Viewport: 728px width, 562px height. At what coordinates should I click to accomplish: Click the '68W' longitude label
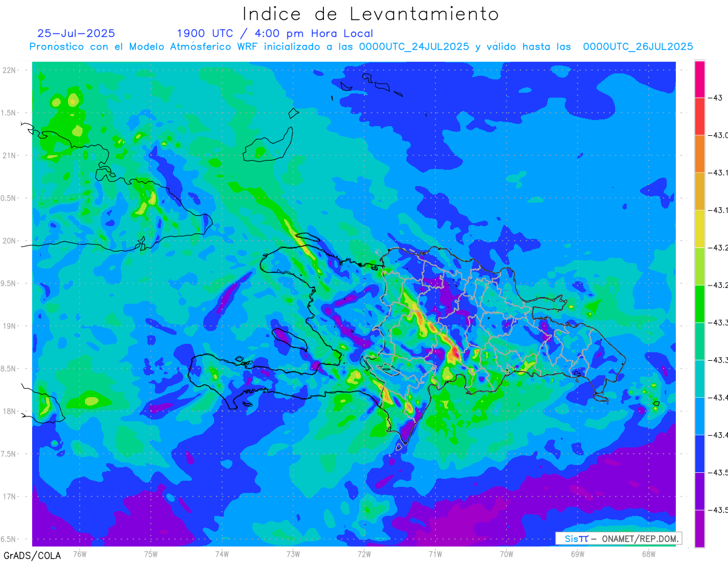tap(649, 554)
